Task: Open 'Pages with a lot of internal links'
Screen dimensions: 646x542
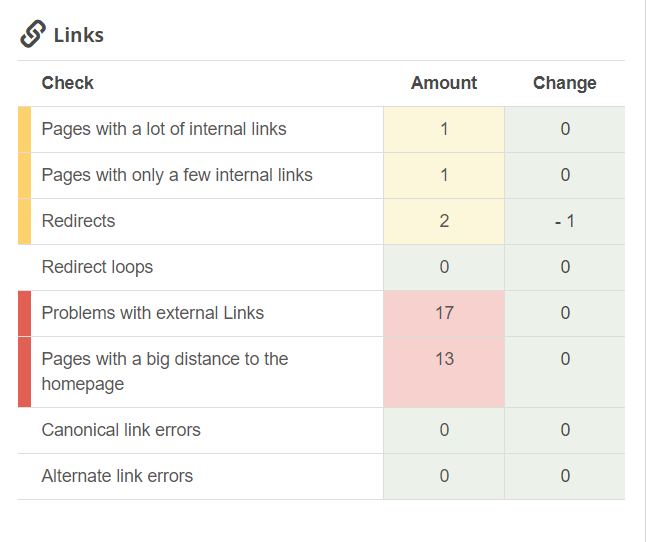Action: (164, 129)
